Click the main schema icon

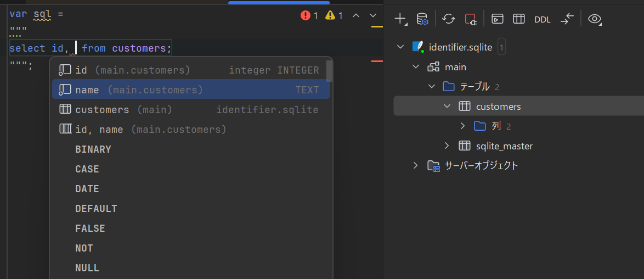coord(433,66)
